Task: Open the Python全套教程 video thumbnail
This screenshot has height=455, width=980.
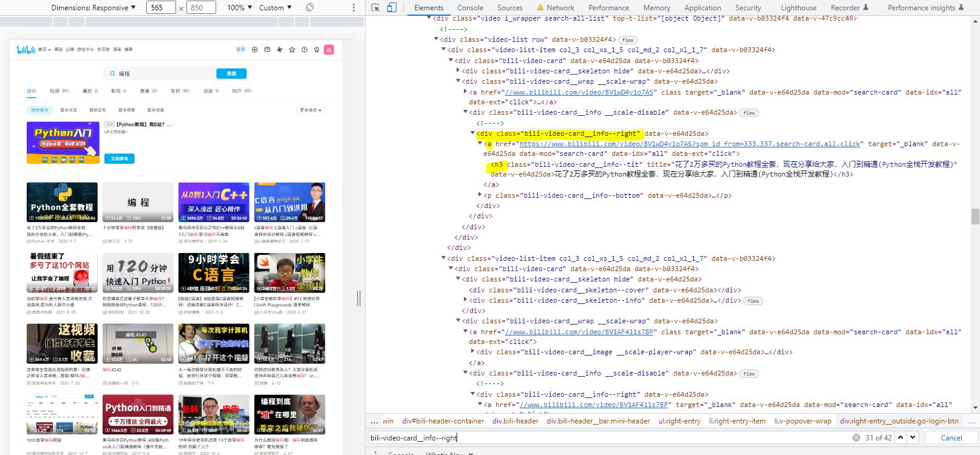Action: point(62,202)
